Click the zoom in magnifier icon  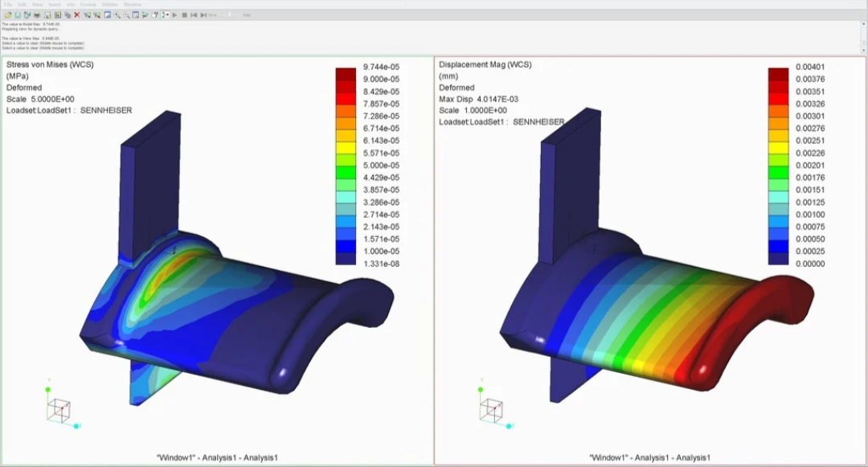117,15
